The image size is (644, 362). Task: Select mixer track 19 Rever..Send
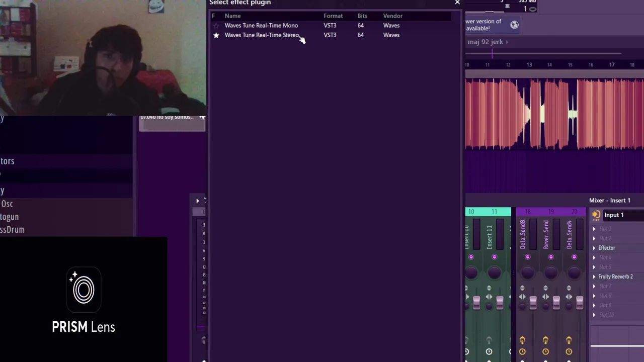tap(545, 235)
